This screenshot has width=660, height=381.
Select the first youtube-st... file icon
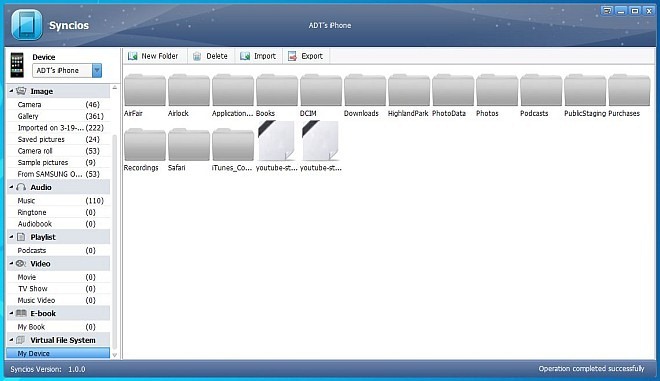(277, 141)
